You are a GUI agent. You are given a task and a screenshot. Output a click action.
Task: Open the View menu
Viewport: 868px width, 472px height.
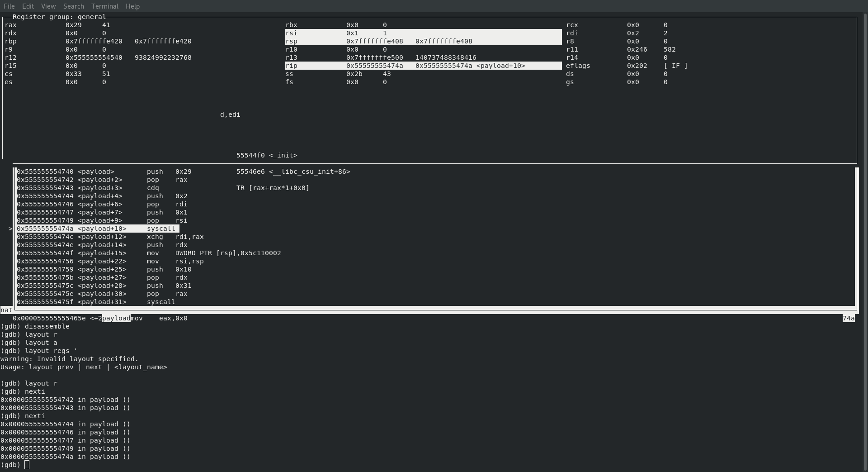click(48, 6)
